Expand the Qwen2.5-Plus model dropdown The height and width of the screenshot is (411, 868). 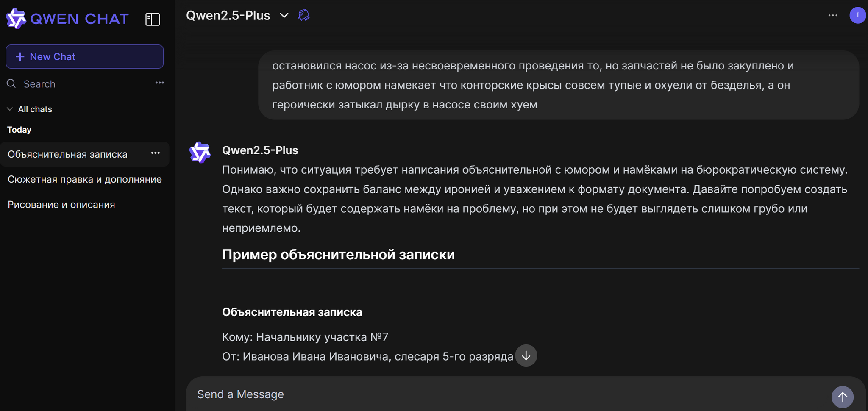tap(228, 16)
